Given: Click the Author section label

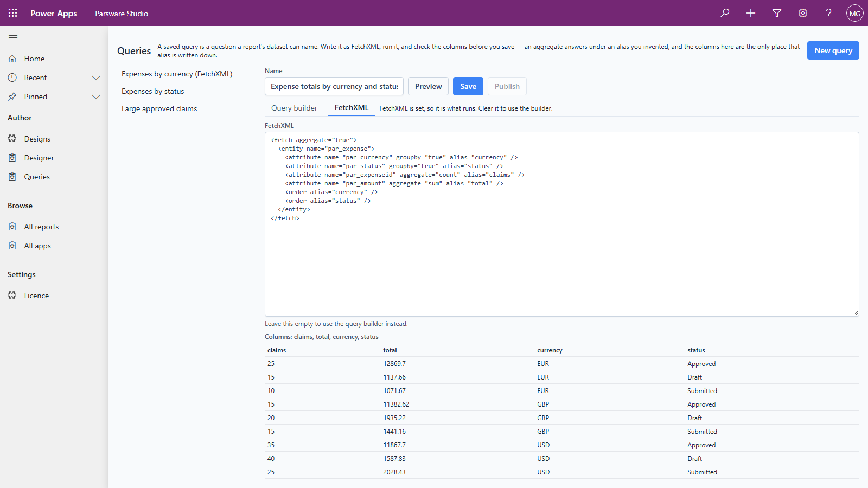Looking at the screenshot, I should pyautogui.click(x=20, y=118).
